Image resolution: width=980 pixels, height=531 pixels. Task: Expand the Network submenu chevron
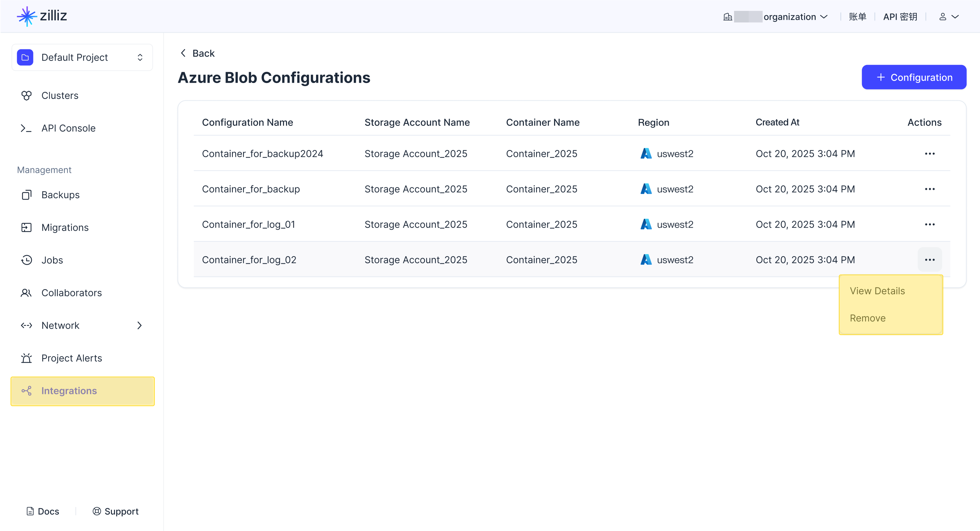[x=139, y=326]
